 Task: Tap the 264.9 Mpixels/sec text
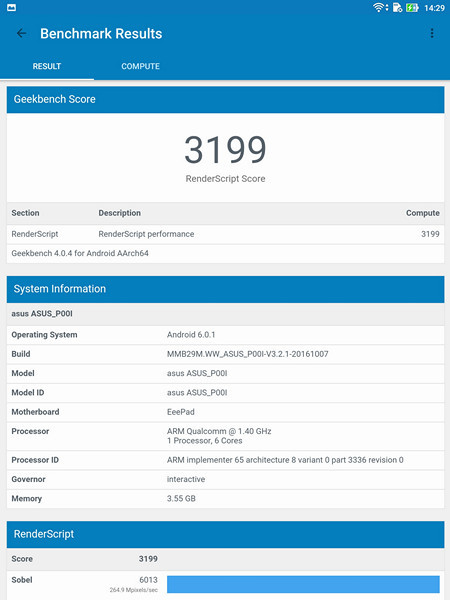click(134, 590)
